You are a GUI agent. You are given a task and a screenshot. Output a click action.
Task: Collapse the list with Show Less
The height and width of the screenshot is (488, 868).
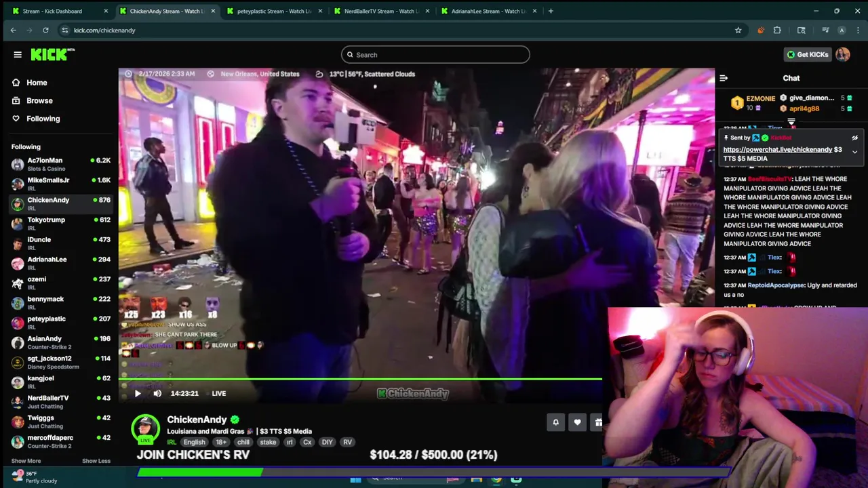pos(96,461)
